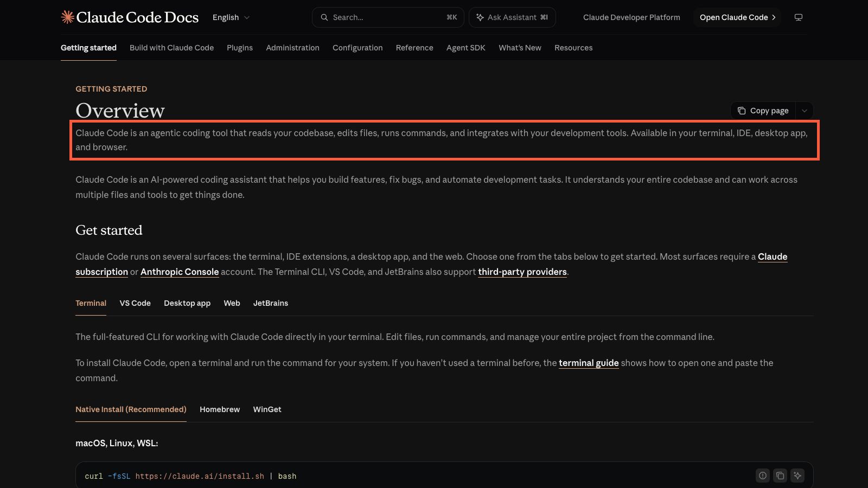This screenshot has height=488, width=868.
Task: Select the Terminal surface tab
Action: [91, 303]
